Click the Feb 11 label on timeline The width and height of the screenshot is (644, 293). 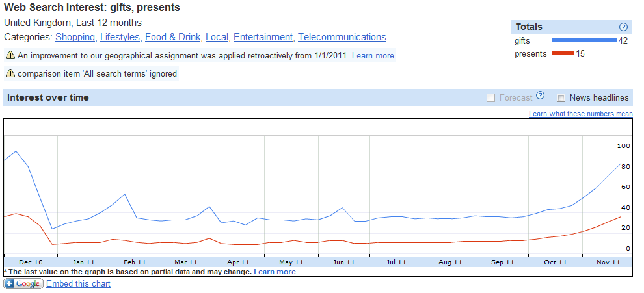click(135, 262)
